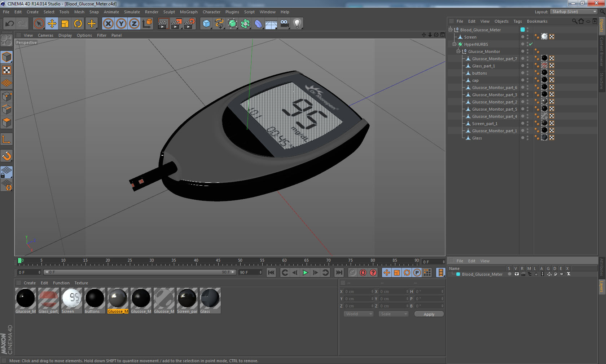
Task: Select the Glass_part material thumbnail
Action: coord(49,298)
